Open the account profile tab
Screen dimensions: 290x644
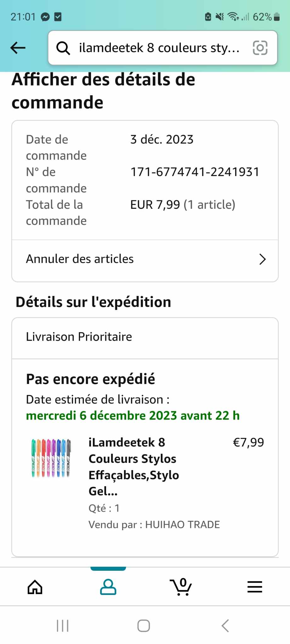tap(108, 587)
